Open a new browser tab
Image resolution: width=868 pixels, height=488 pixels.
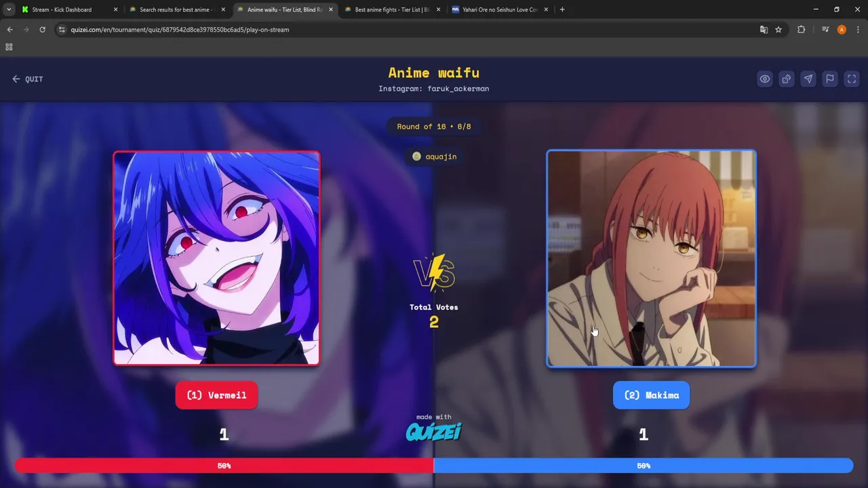562,9
